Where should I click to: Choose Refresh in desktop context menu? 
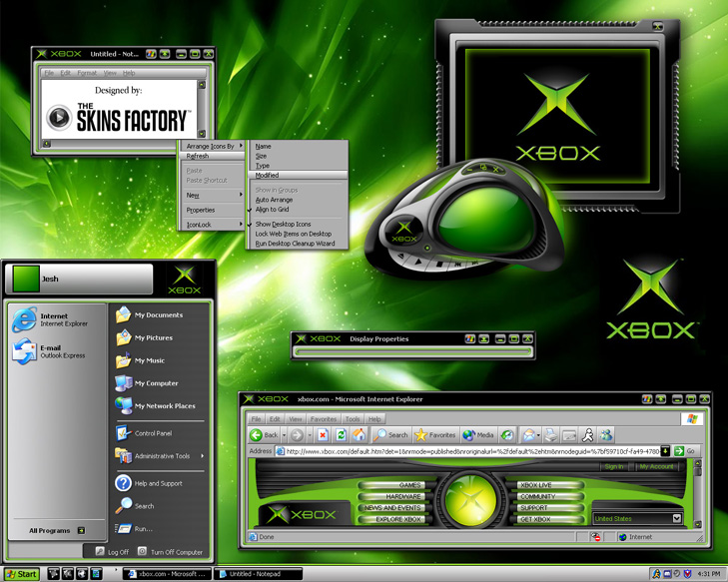[x=213, y=156]
